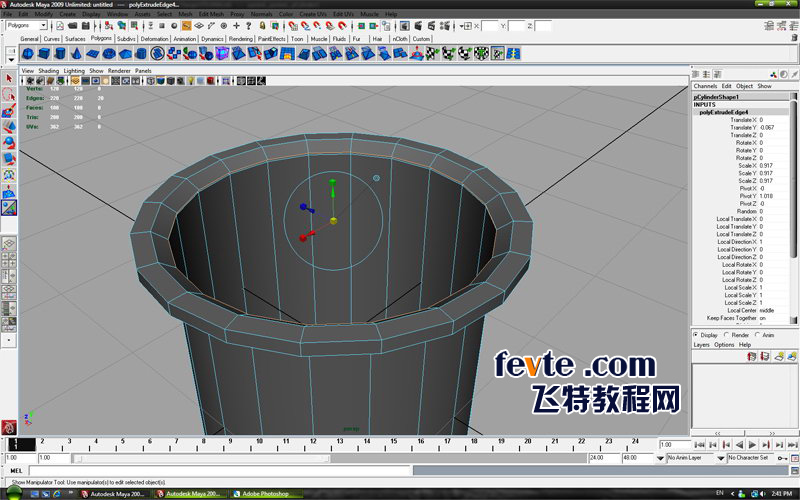800x500 pixels.
Task: Create a polygon pipe from shelf
Action: [141, 54]
